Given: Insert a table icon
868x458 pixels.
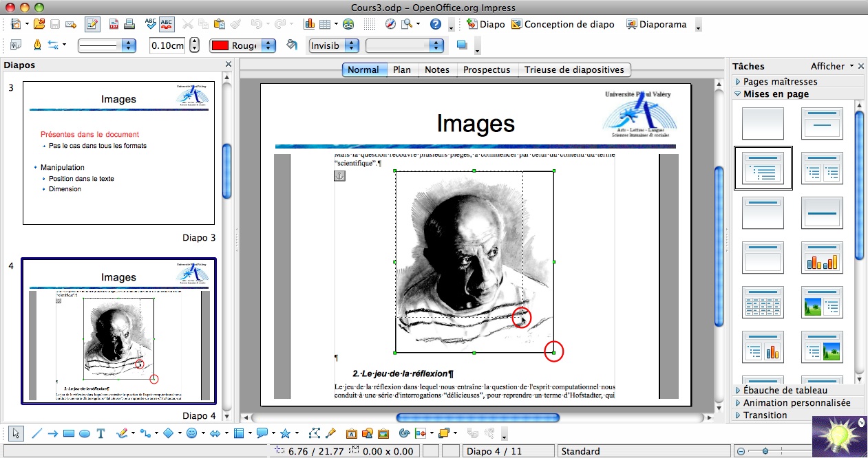Looking at the screenshot, I should pyautogui.click(x=326, y=25).
